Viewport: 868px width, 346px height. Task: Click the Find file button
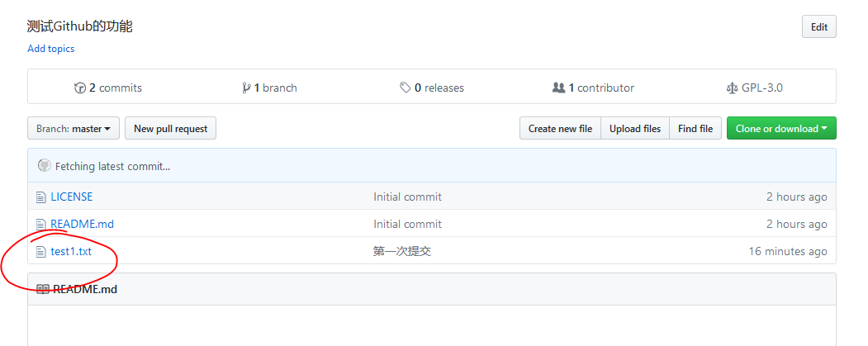[695, 129]
